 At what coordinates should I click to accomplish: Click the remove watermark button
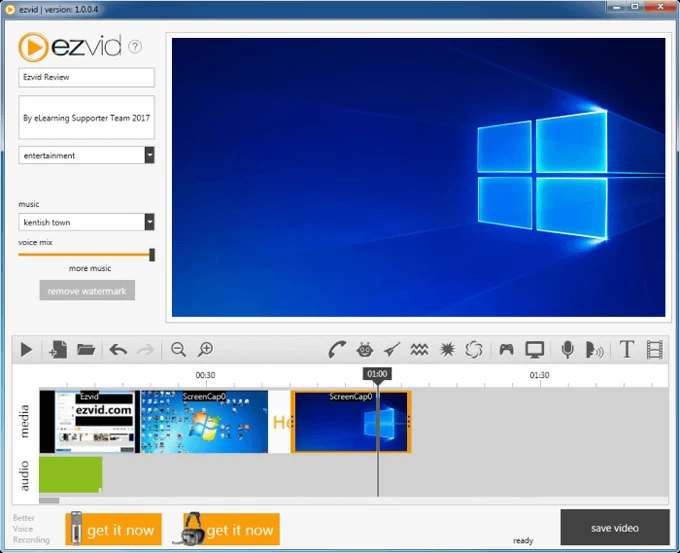tap(87, 291)
